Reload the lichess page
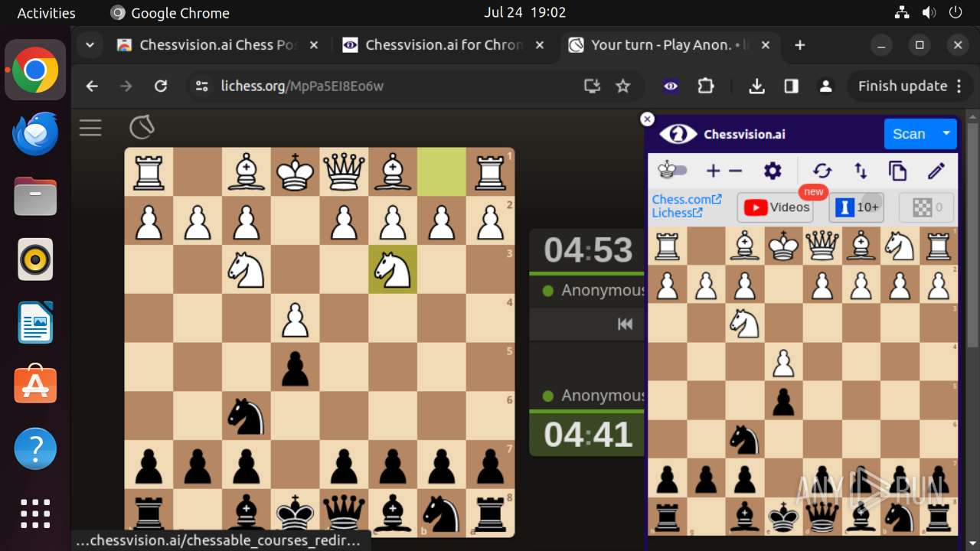The height and width of the screenshot is (551, 980). pos(161,86)
